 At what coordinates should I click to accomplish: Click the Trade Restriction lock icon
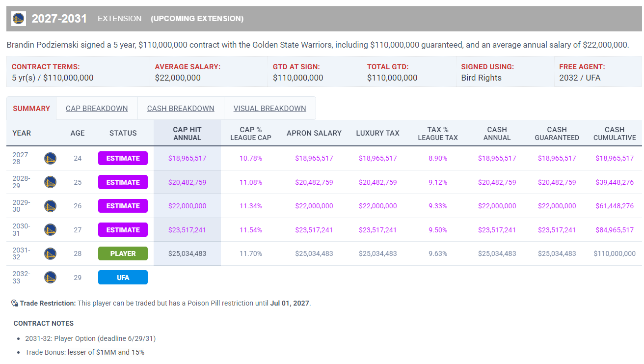point(15,303)
